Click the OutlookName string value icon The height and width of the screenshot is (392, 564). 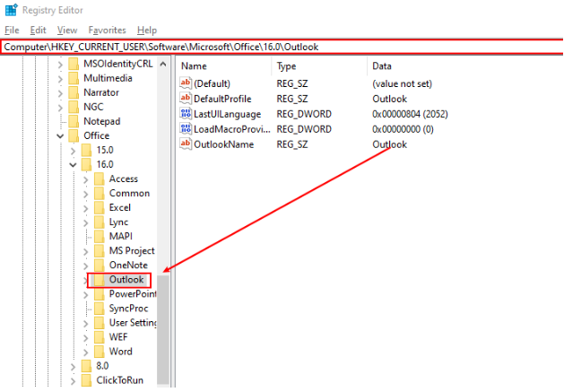tap(186, 144)
